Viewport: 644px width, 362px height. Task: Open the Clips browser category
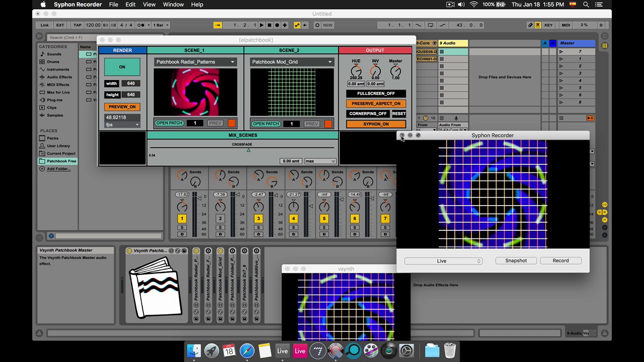pos(52,108)
